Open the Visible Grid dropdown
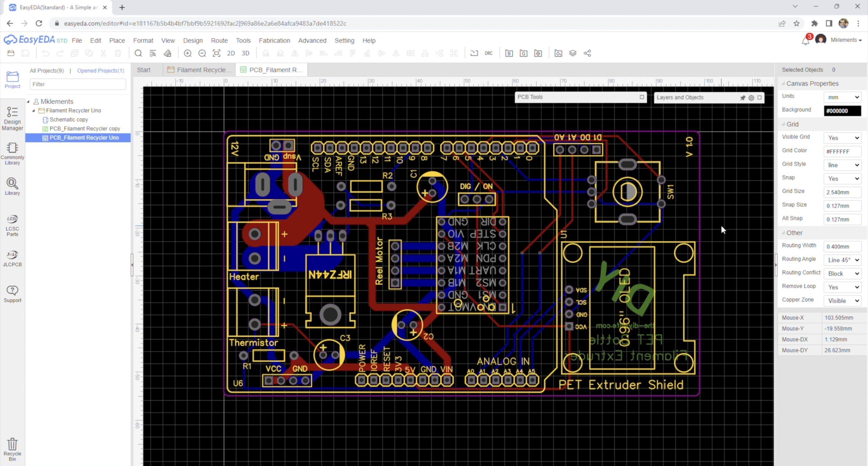 (842, 138)
